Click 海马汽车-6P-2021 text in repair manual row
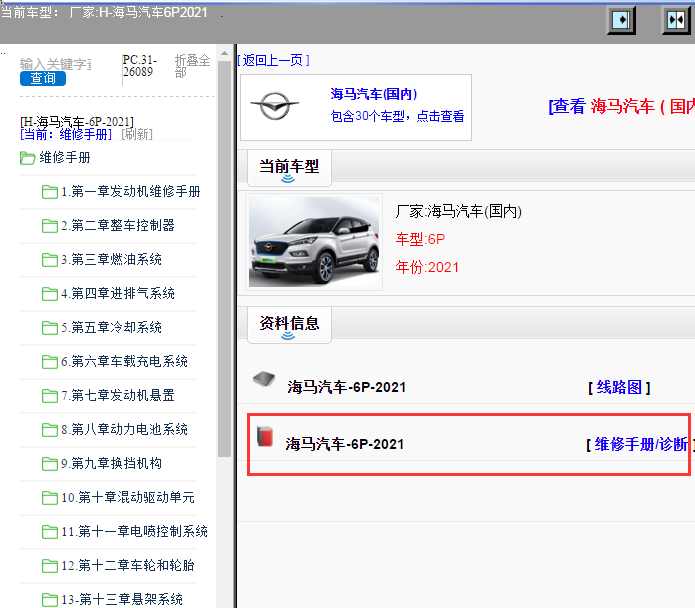 pos(345,444)
